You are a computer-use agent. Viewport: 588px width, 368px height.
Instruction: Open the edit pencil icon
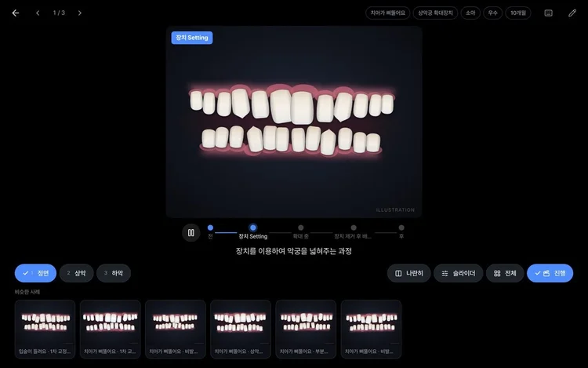pyautogui.click(x=572, y=13)
